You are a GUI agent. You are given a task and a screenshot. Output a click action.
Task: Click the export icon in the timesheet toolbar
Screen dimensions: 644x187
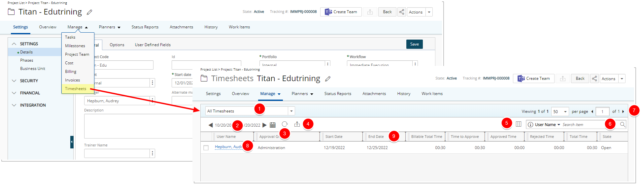297,124
